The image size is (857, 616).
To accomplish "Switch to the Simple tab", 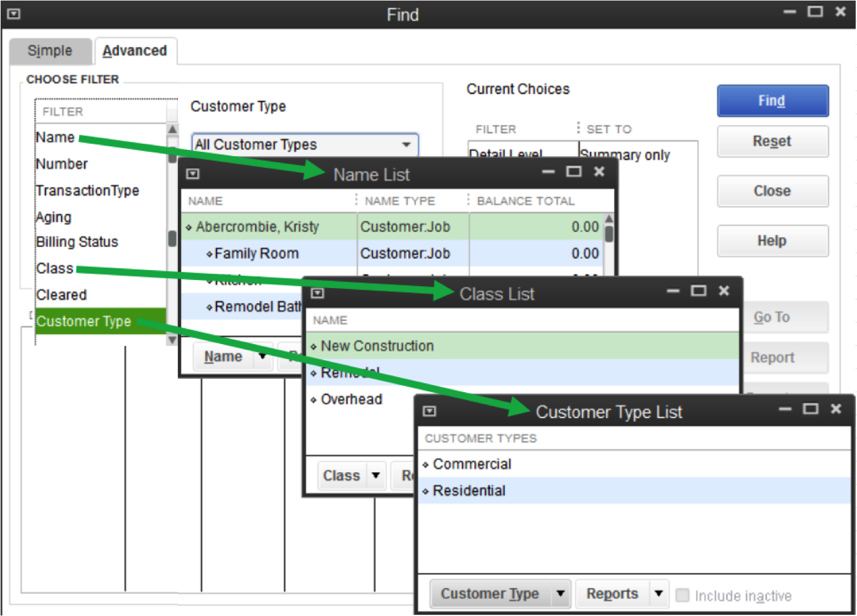I will tap(50, 51).
